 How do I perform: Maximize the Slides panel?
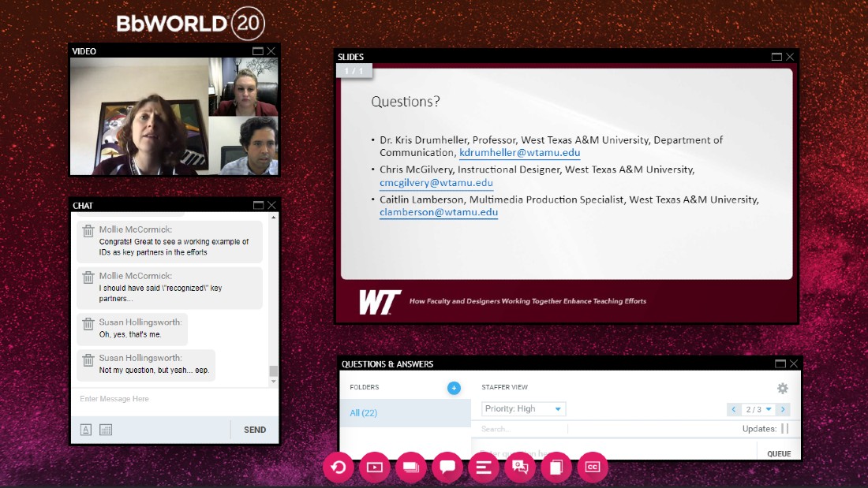[x=776, y=57]
